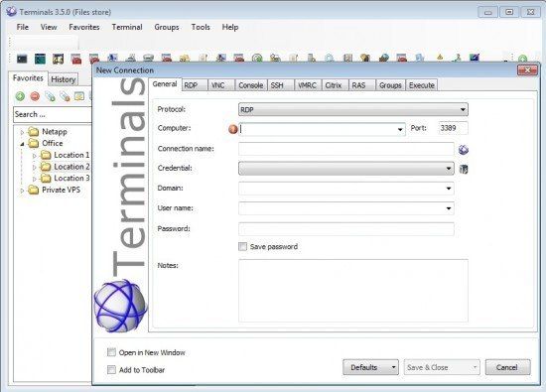Switch to the SSH tab
546x392 pixels.
coord(281,85)
